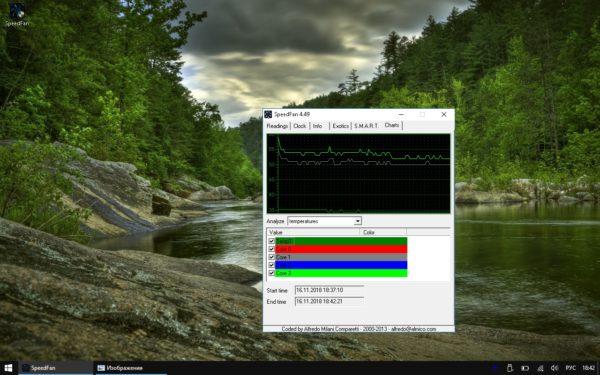Screen dimensions: 600x375
Task: Expand the Analyze temperatures dropdown arrow
Action: pos(357,221)
